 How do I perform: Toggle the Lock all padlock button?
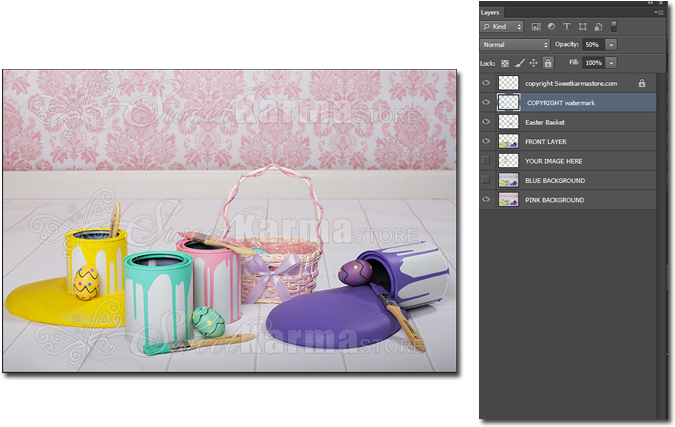point(548,63)
